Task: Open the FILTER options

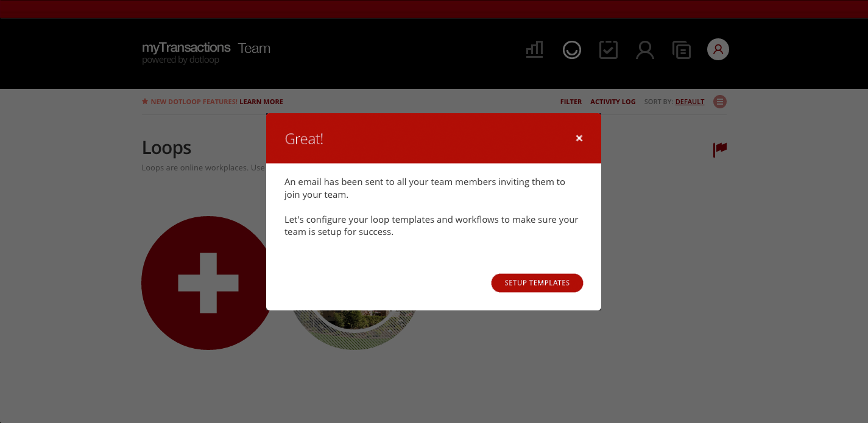Action: pyautogui.click(x=571, y=102)
